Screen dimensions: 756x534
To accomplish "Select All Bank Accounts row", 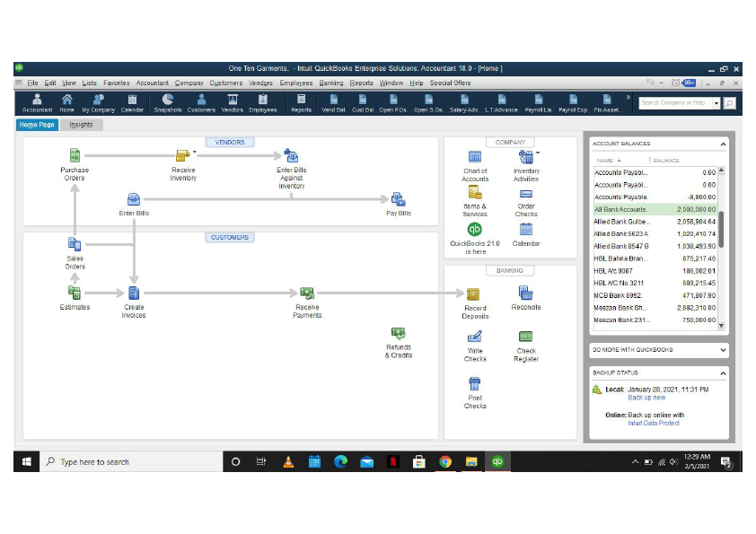I will coord(655,210).
